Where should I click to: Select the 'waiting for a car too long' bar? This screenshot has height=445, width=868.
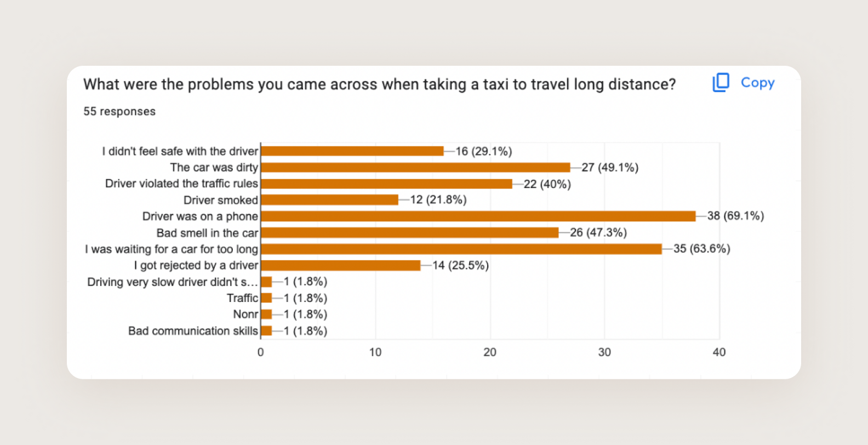[461, 249]
